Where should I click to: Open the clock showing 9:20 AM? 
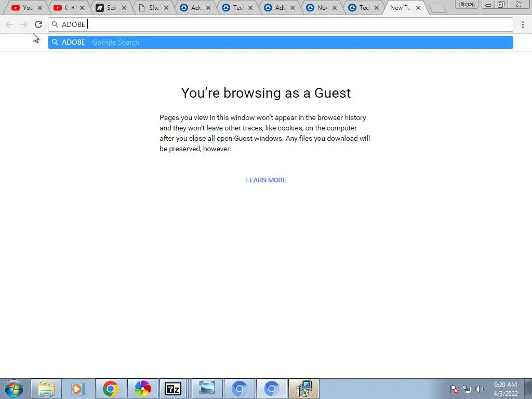tap(505, 389)
